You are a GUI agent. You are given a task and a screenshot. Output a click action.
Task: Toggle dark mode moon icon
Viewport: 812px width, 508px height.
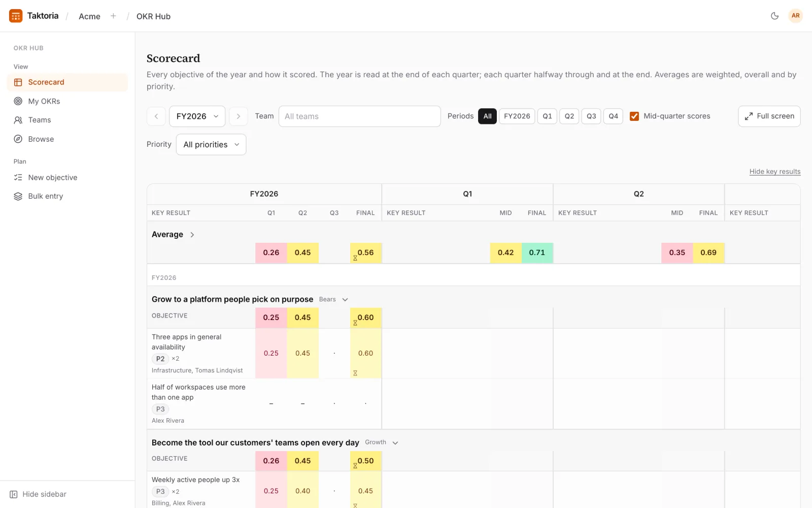tap(774, 16)
